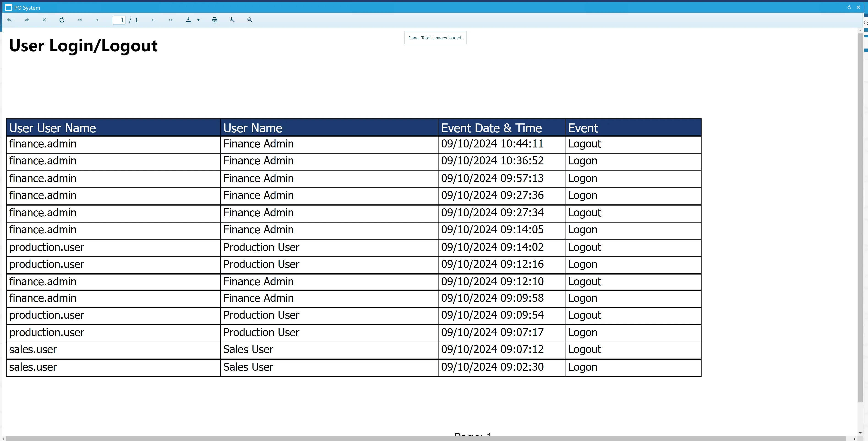Open the export format dropdown arrow
The width and height of the screenshot is (868, 441).
click(x=199, y=20)
